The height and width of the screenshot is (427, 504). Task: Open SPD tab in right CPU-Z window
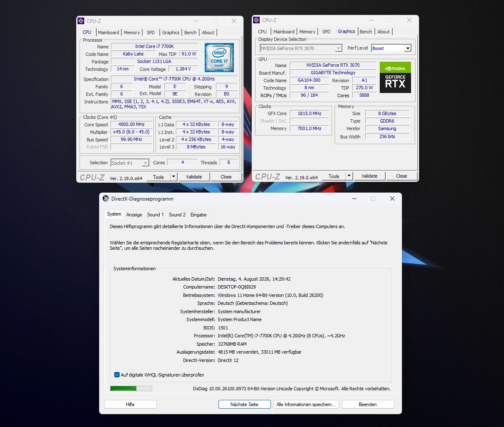pyautogui.click(x=326, y=32)
